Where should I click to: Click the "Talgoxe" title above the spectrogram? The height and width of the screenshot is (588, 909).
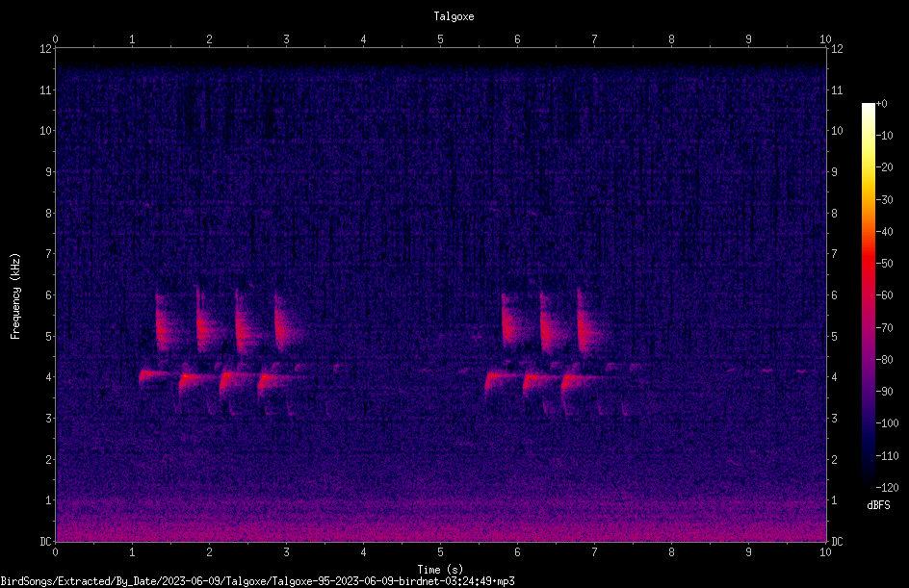coord(454,16)
